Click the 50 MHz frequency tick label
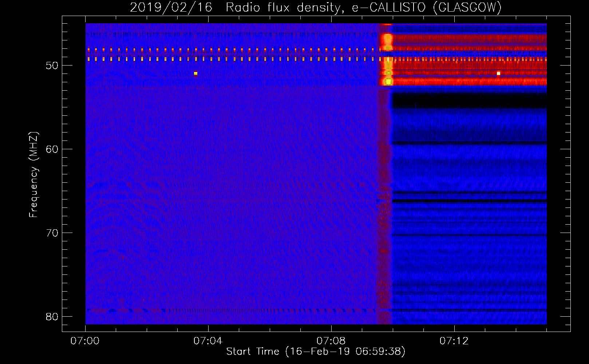Screen dimensions: 589x364 point(52,66)
